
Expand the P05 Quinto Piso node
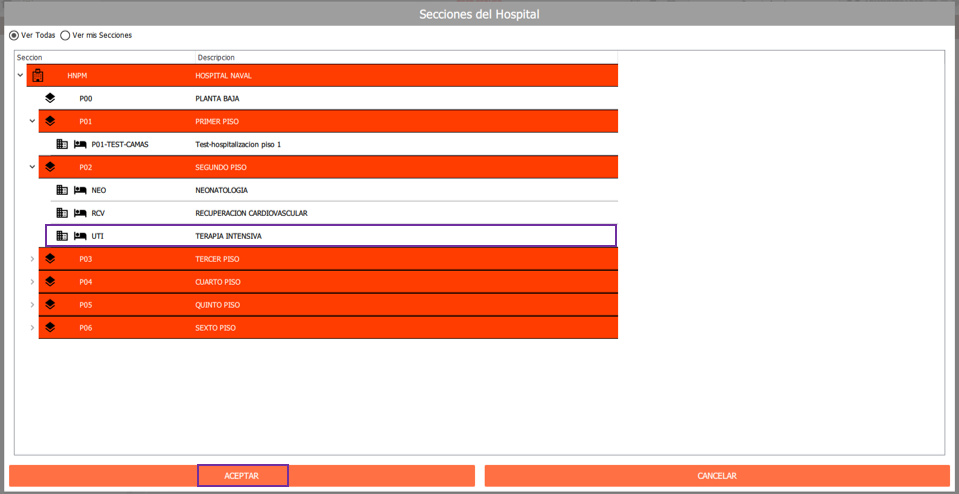coord(32,305)
